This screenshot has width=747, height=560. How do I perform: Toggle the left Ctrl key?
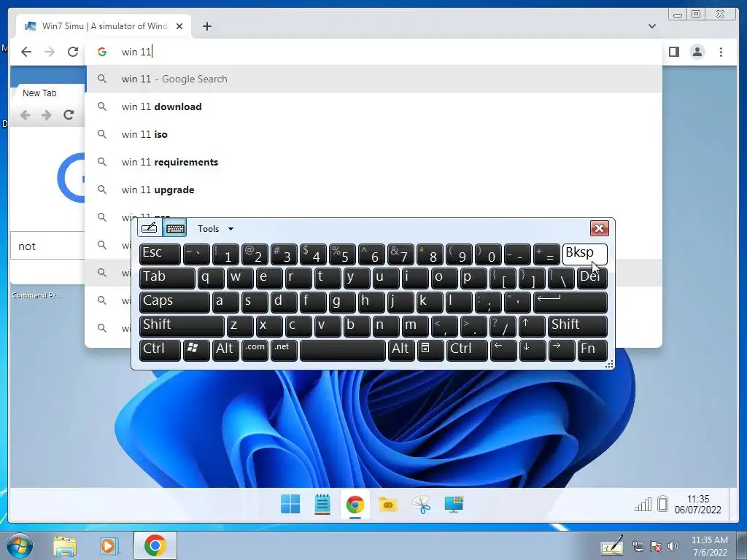pos(160,350)
